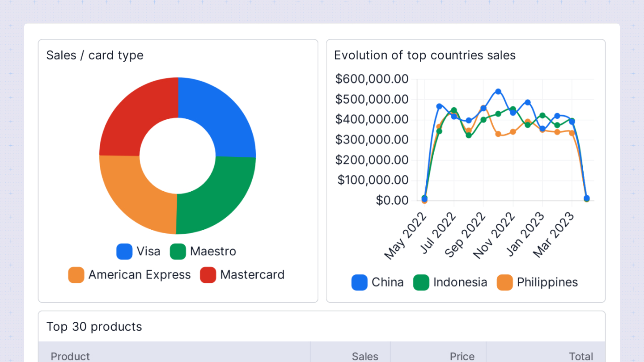Toggle the Maestro legend color swatch
The width and height of the screenshot is (644, 362).
pos(178,252)
